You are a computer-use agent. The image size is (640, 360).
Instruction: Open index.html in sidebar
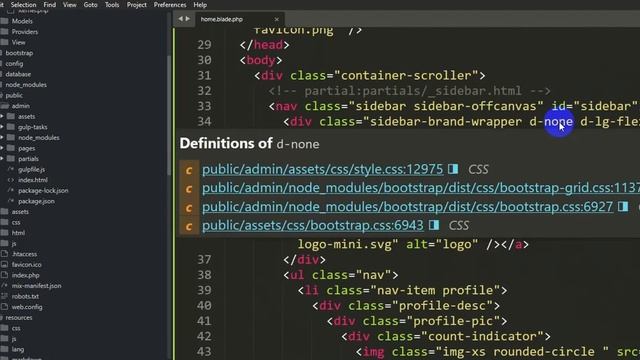point(33,180)
